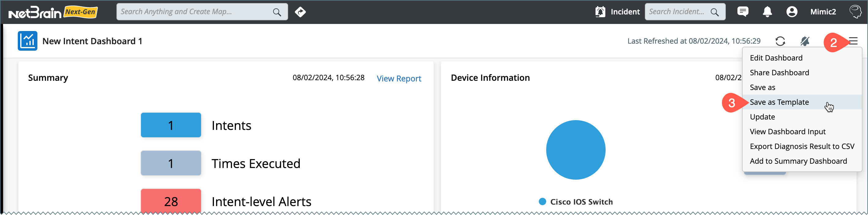Choose Add to Summary Dashboard

[798, 161]
